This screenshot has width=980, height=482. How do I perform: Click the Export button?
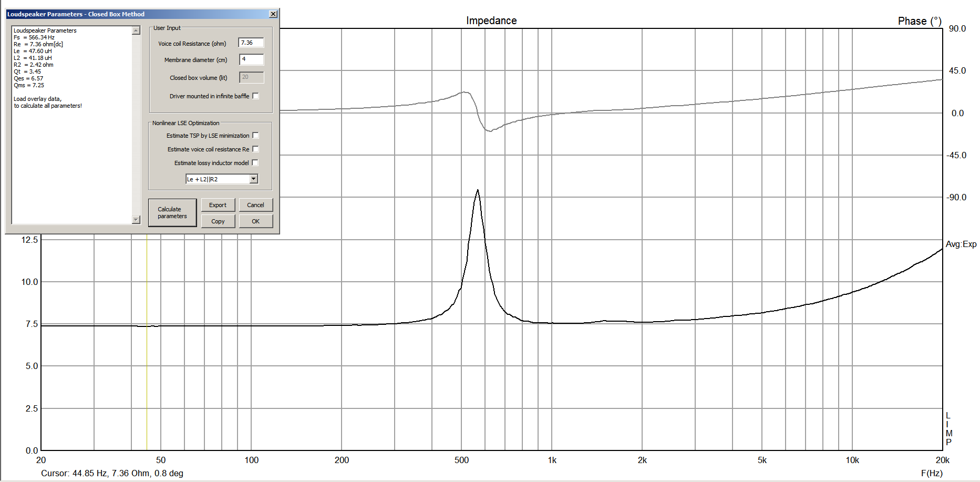pyautogui.click(x=218, y=205)
